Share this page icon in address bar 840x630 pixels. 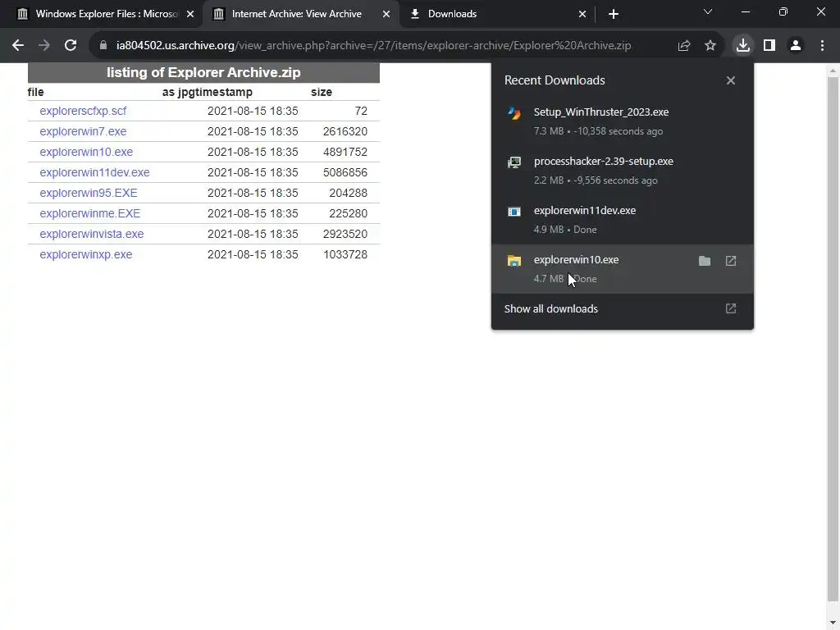683,46
